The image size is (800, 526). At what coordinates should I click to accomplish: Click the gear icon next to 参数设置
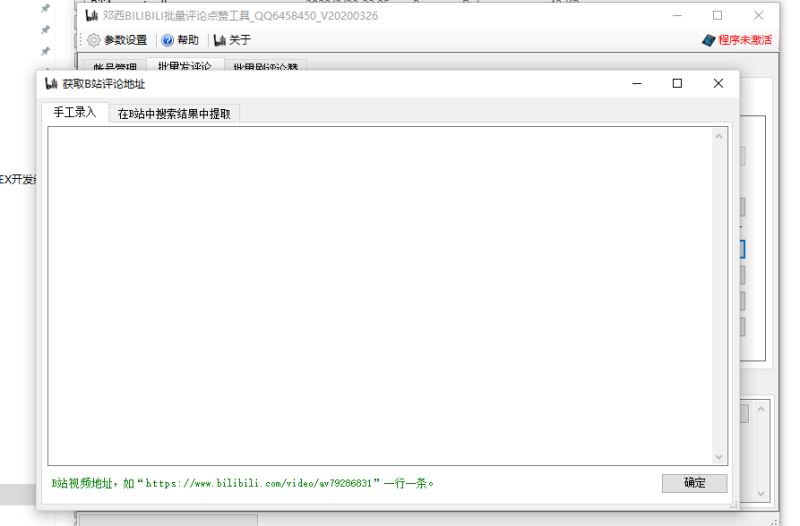(x=93, y=40)
